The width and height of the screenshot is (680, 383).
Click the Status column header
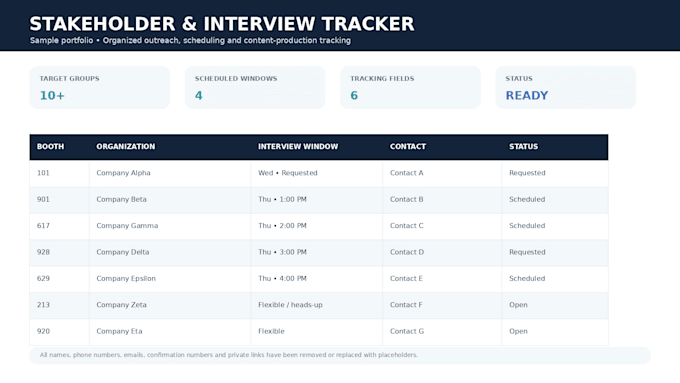tap(523, 147)
